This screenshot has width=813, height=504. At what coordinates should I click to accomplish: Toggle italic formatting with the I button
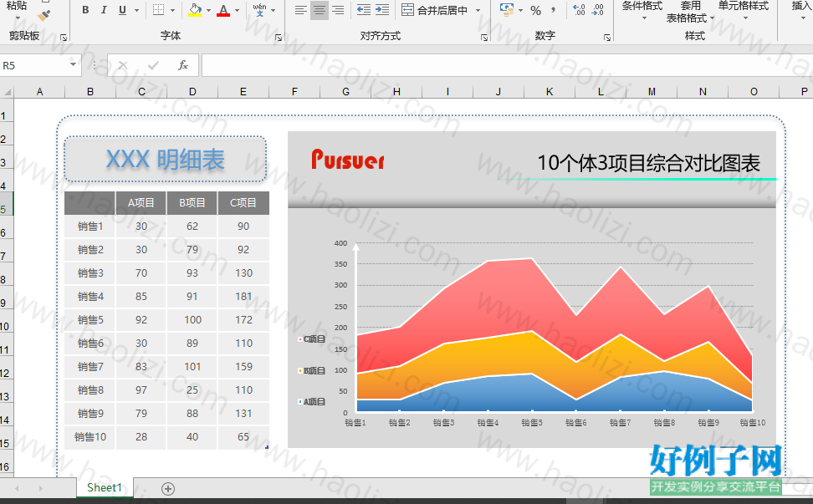coord(104,10)
